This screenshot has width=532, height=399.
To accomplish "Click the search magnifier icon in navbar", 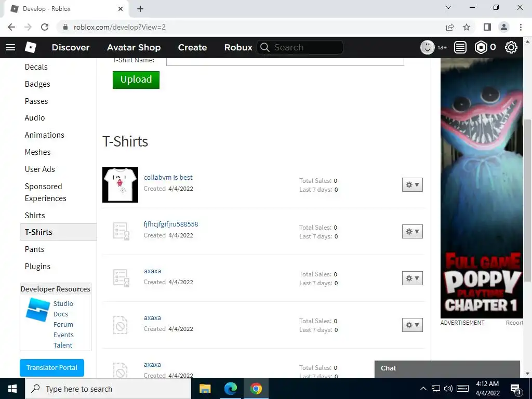I will point(264,47).
